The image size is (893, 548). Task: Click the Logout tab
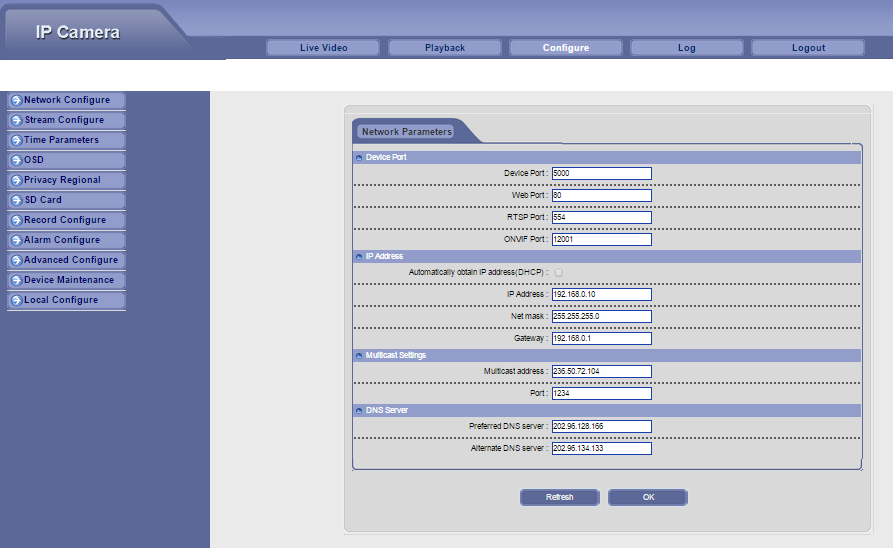pyautogui.click(x=808, y=48)
